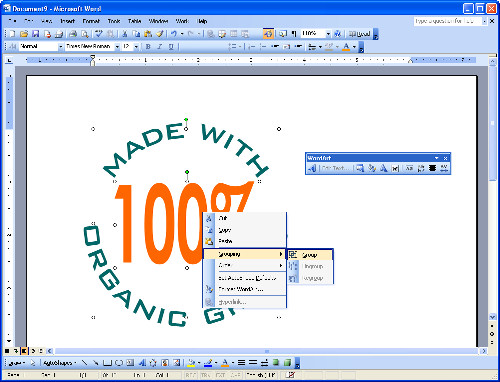This screenshot has width=500, height=382.
Task: Open the Zoom percentage dropdown
Action: 328,34
